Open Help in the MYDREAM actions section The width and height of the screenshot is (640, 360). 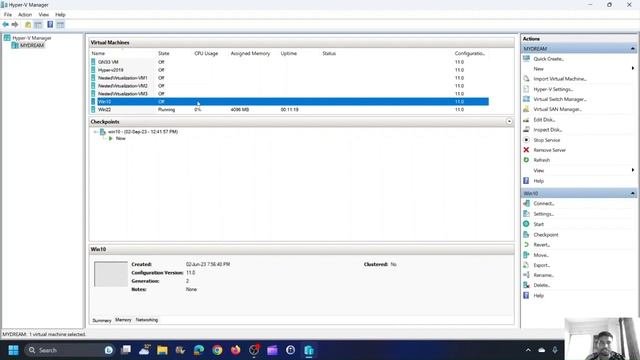pos(538,181)
